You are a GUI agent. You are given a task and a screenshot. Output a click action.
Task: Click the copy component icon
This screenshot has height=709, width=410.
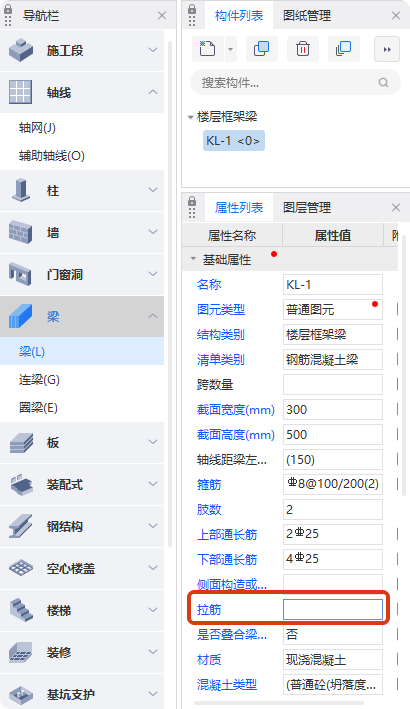[x=261, y=49]
